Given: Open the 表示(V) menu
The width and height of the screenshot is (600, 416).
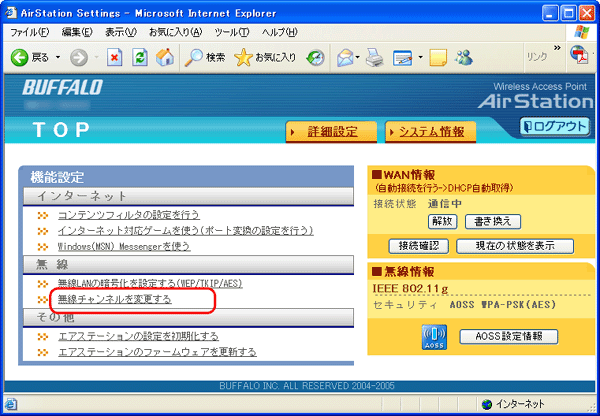Looking at the screenshot, I should [x=121, y=33].
